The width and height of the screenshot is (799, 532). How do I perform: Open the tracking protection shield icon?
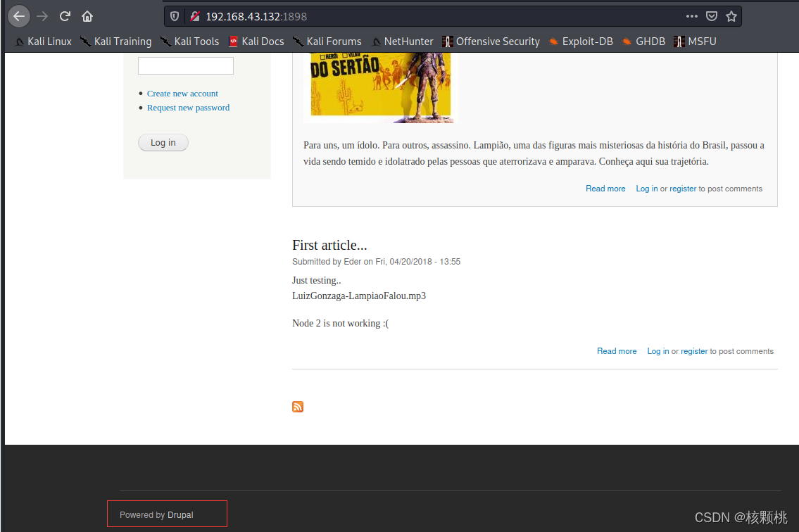tap(175, 16)
